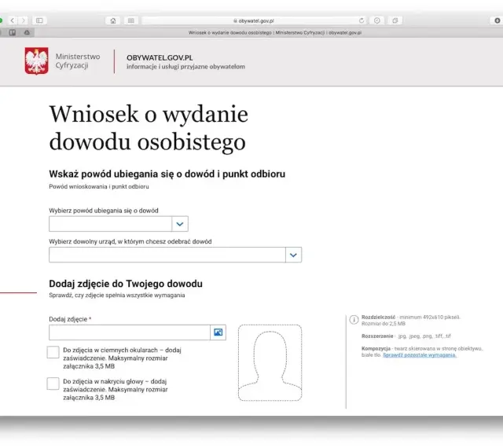Click the cloud icon in bookmarks bar

pyautogui.click(x=27, y=32)
